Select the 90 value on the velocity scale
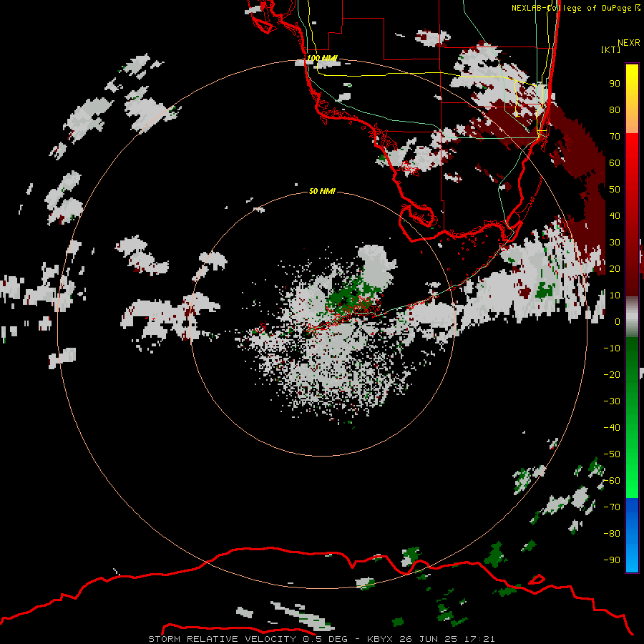Viewport: 644px width, 644px height. (615, 84)
